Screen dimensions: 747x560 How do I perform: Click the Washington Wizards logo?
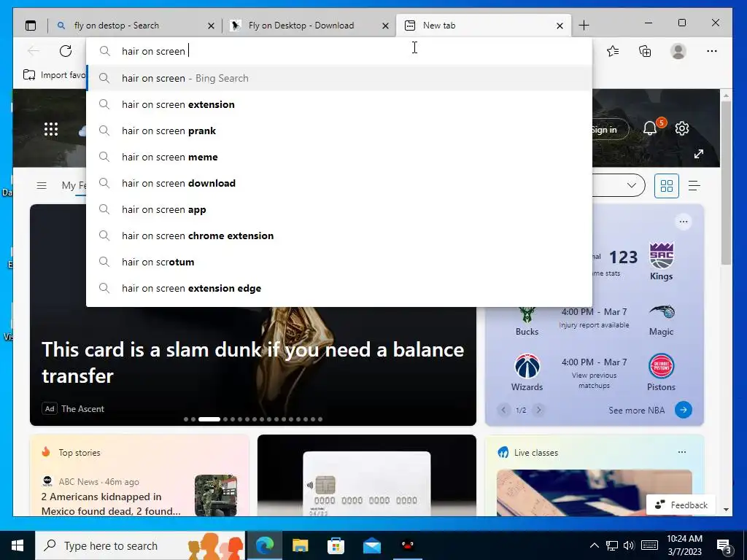point(527,366)
